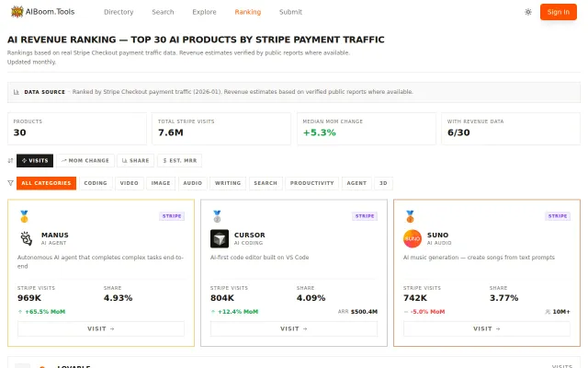Image resolution: width=588 pixels, height=368 pixels.
Task: Click the Median MoM Change +5.3% stat
Action: pyautogui.click(x=367, y=129)
